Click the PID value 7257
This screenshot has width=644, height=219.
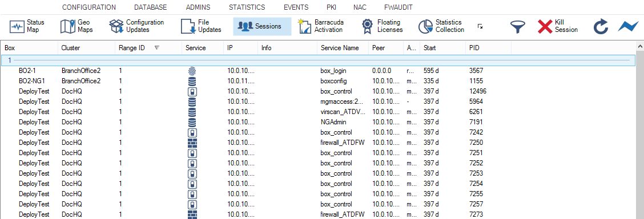(477, 204)
